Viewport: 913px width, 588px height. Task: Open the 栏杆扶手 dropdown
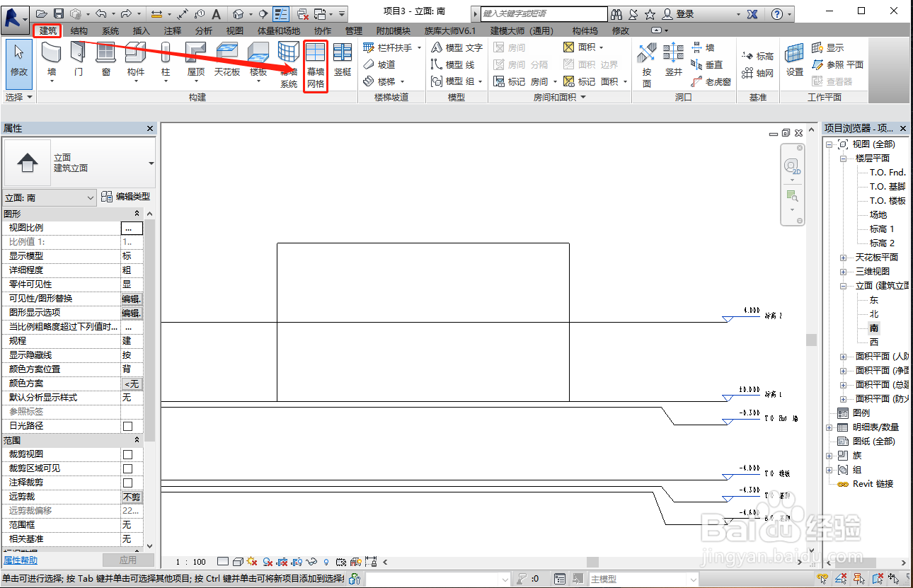pyautogui.click(x=419, y=47)
